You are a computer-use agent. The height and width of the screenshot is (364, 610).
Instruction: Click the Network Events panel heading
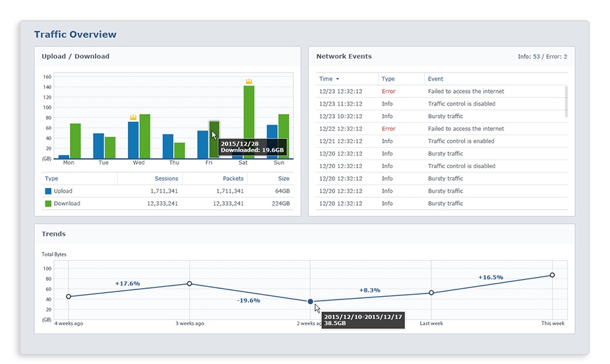click(x=344, y=57)
